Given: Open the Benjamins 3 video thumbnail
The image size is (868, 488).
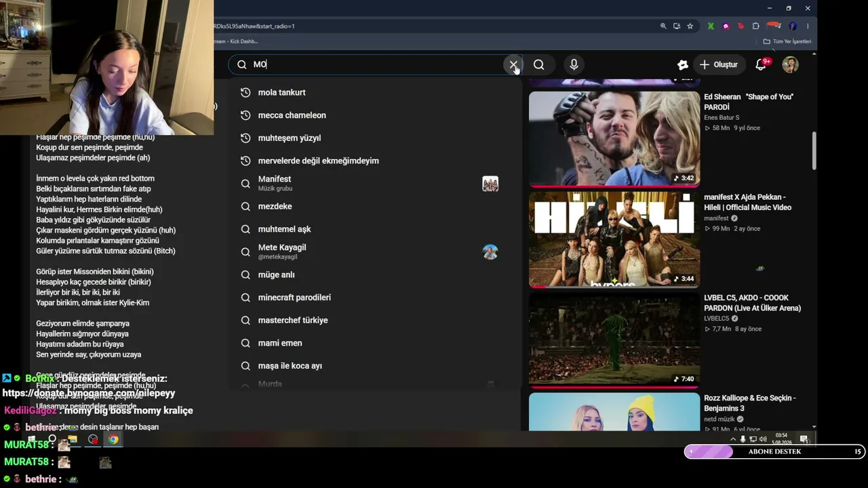Looking at the screenshot, I should [x=614, y=411].
